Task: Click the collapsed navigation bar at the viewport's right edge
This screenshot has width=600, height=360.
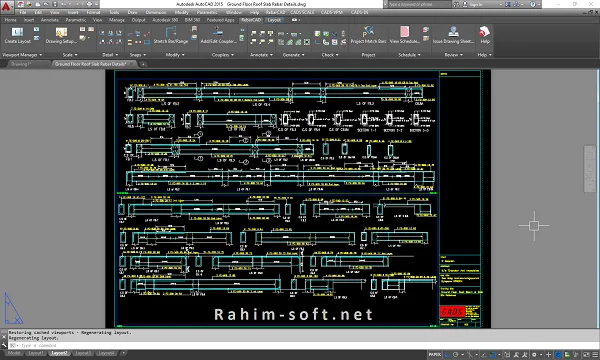Action: tap(590, 168)
